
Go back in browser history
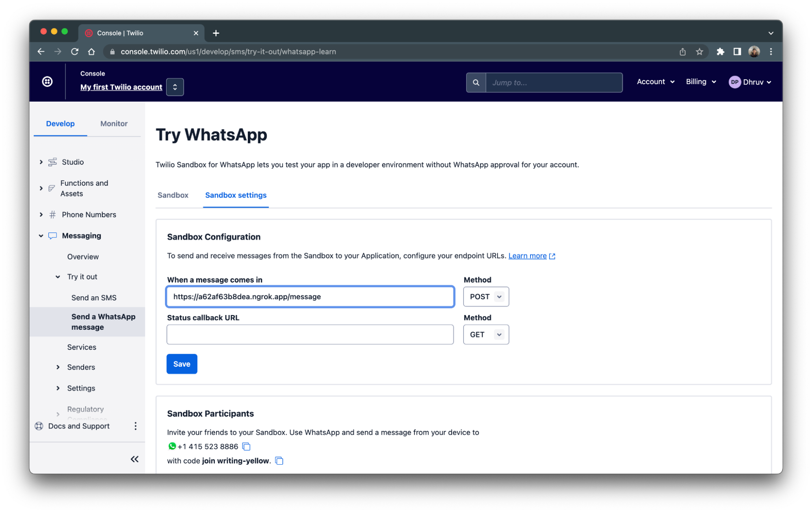41,52
